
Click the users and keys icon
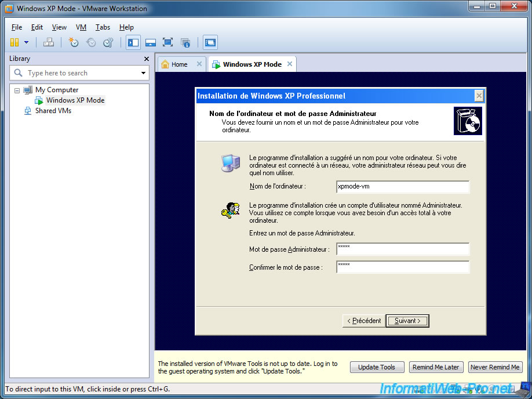[231, 210]
